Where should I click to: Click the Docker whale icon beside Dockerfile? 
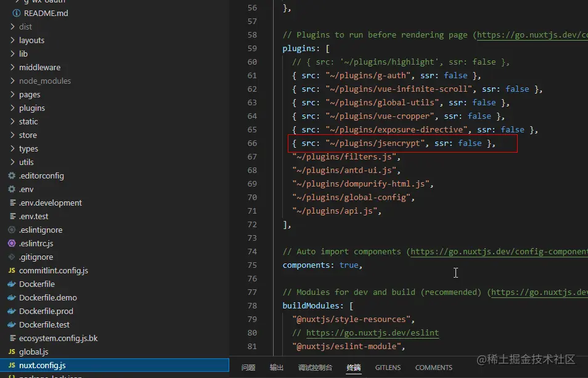(12, 284)
